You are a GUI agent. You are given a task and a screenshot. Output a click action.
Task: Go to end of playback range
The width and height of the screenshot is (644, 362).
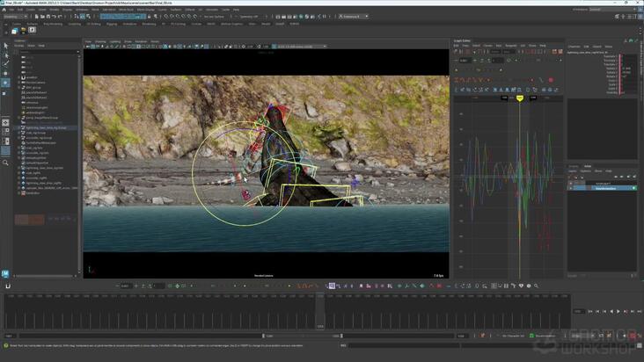point(640,312)
